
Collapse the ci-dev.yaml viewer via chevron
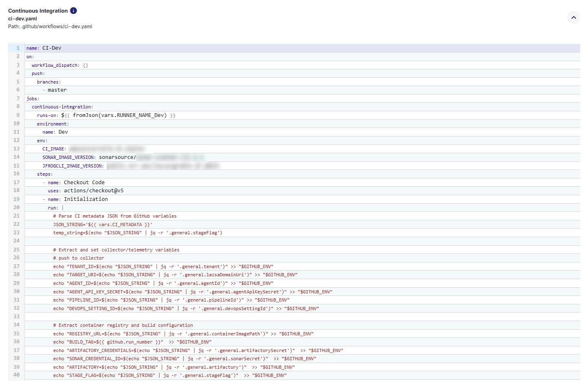point(573,18)
